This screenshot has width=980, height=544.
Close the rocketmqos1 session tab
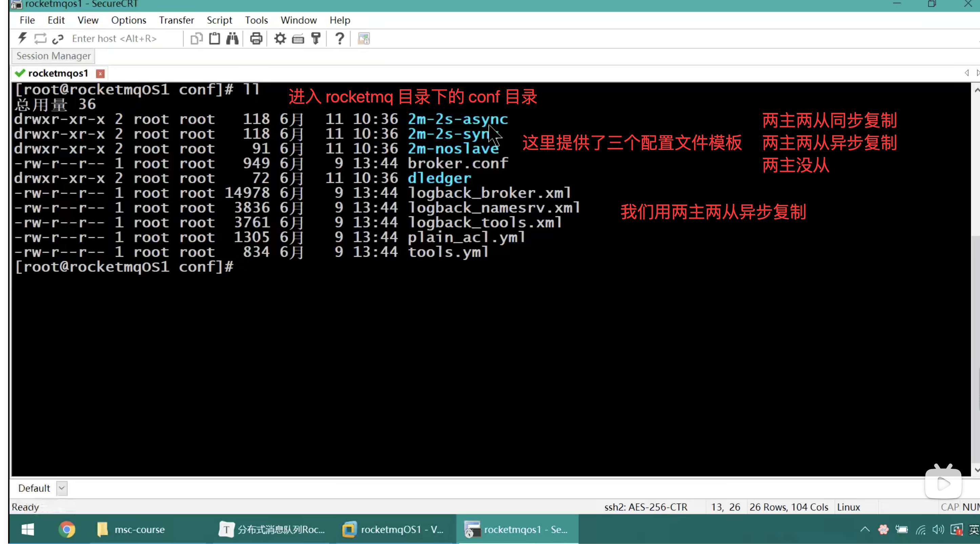click(100, 74)
